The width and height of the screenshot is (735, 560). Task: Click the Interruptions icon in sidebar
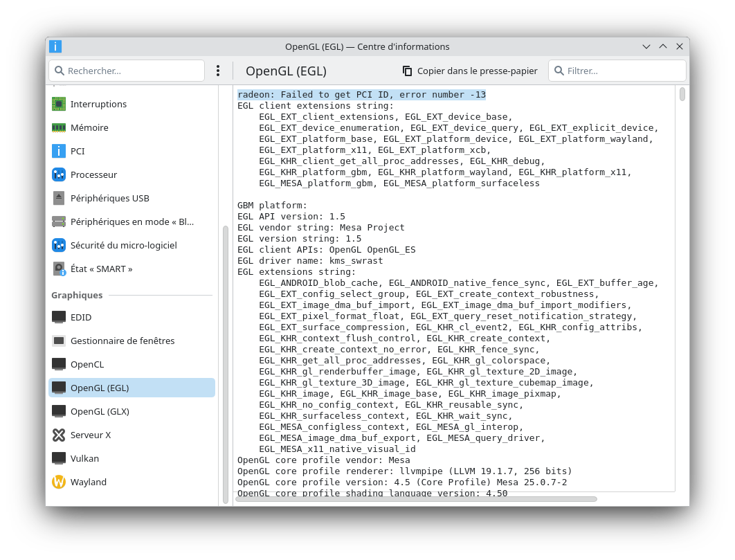click(x=59, y=104)
